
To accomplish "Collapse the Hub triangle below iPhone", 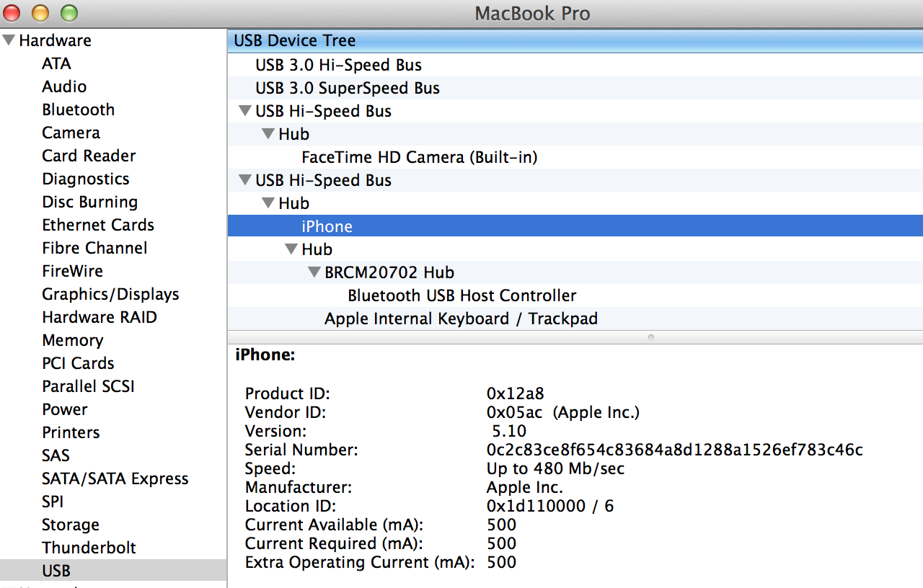I will (x=291, y=249).
